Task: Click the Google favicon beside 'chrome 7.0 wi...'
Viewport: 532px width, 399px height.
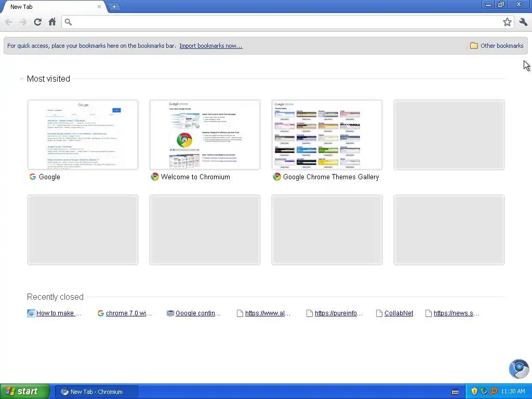Action: point(100,313)
